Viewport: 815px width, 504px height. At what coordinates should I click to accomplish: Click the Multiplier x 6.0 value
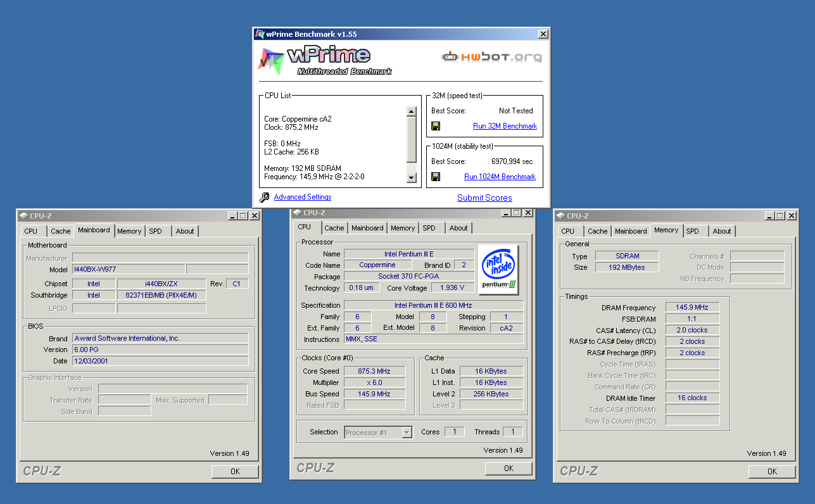click(374, 383)
